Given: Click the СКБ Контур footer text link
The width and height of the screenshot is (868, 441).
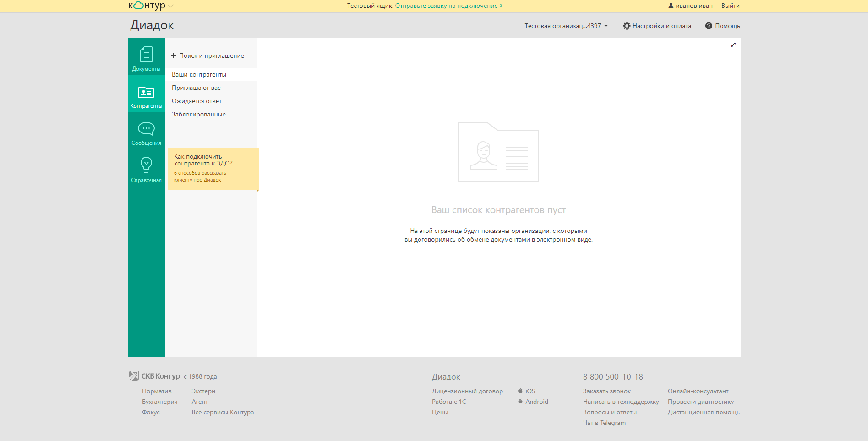Looking at the screenshot, I should (161, 376).
